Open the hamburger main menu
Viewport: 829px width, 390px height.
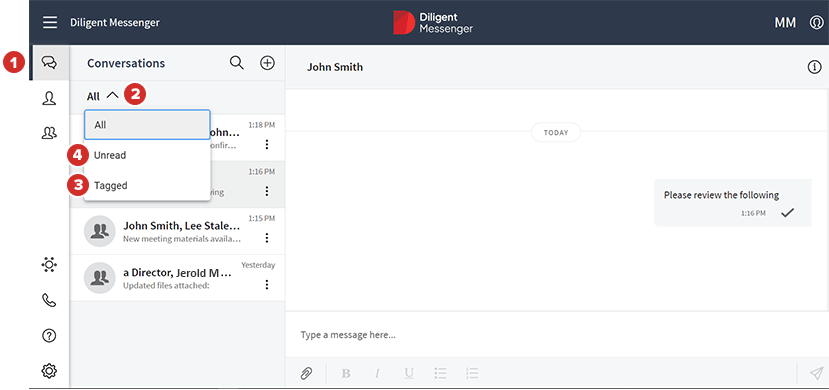tap(50, 23)
